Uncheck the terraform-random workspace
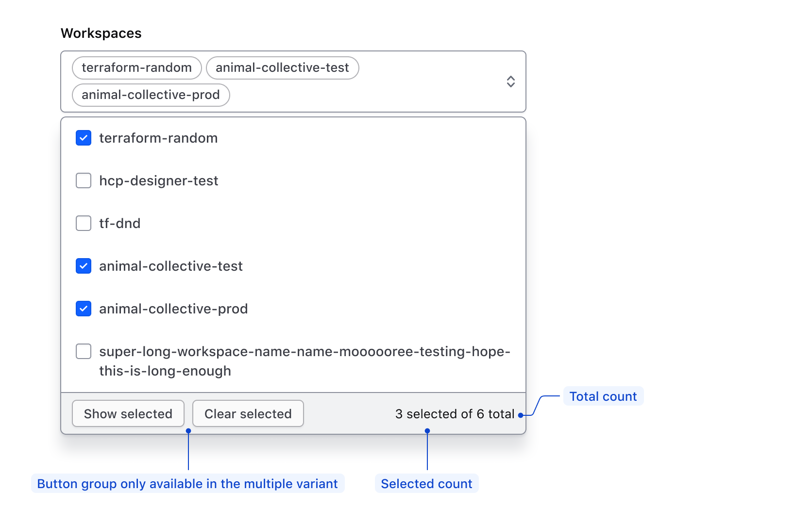Image resolution: width=812 pixels, height=524 pixels. [83, 138]
